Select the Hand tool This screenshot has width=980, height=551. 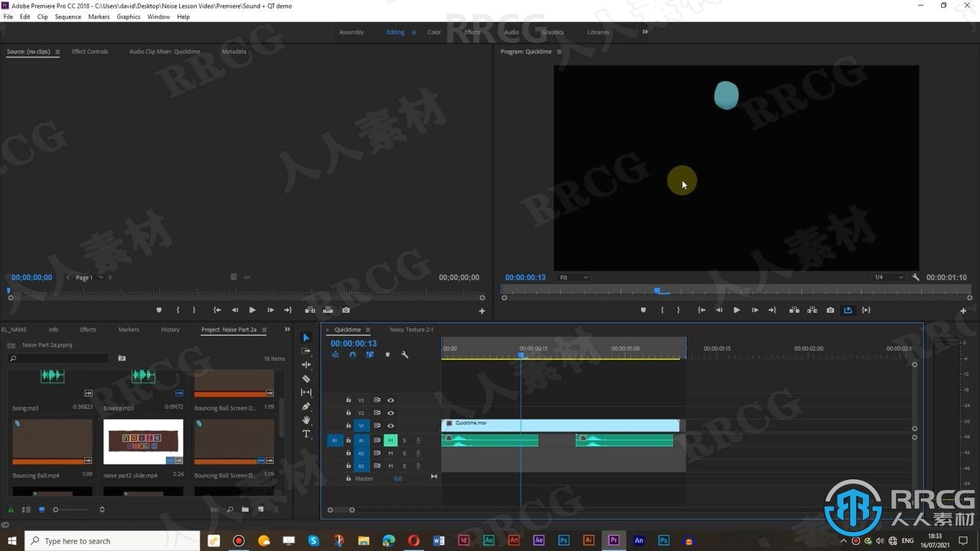[306, 420]
